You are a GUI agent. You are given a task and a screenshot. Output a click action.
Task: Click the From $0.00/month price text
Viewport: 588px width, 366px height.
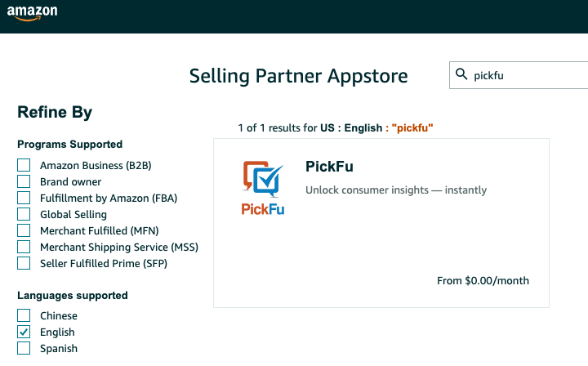(483, 280)
